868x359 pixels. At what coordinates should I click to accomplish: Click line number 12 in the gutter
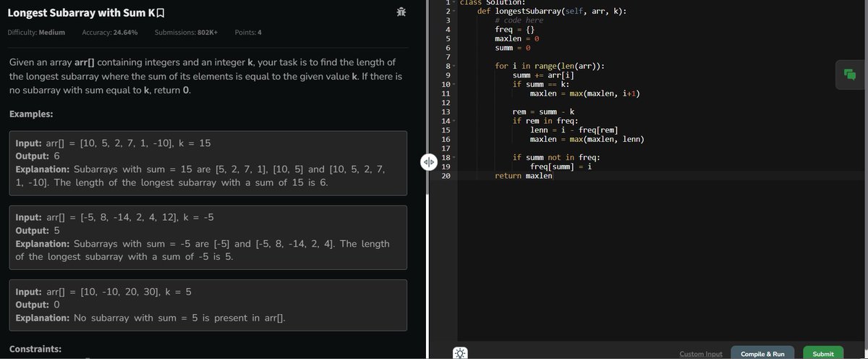point(445,103)
